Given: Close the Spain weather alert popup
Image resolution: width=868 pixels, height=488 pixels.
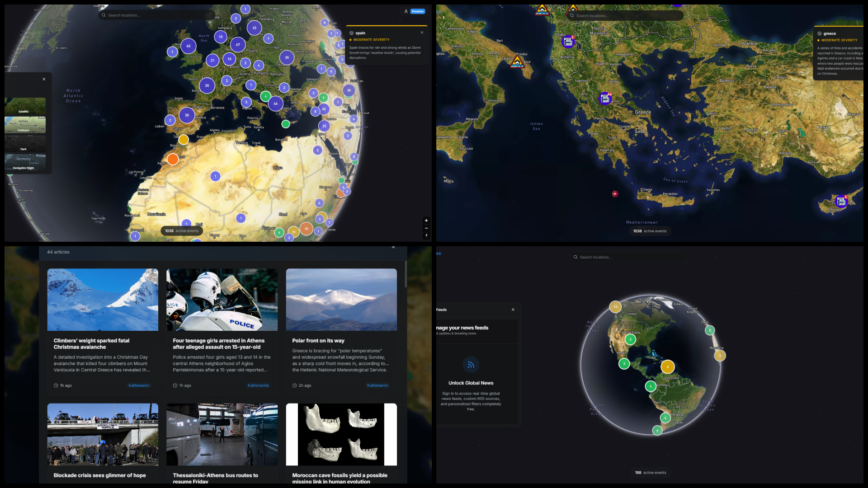Looking at the screenshot, I should (422, 32).
